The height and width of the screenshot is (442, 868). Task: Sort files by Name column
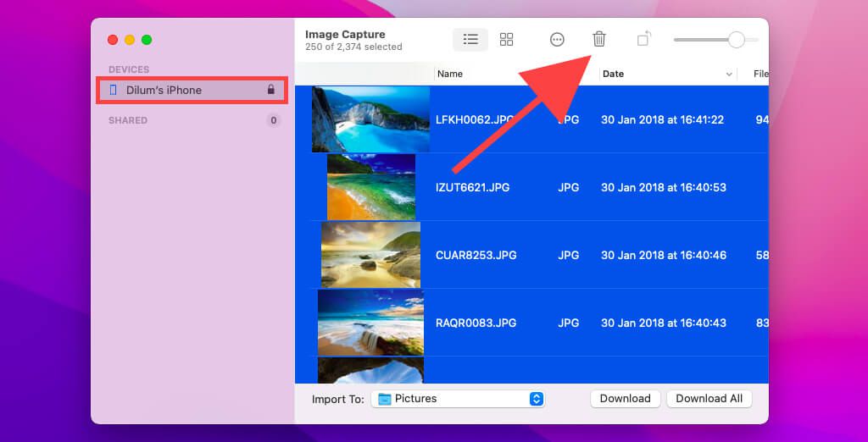coord(450,74)
